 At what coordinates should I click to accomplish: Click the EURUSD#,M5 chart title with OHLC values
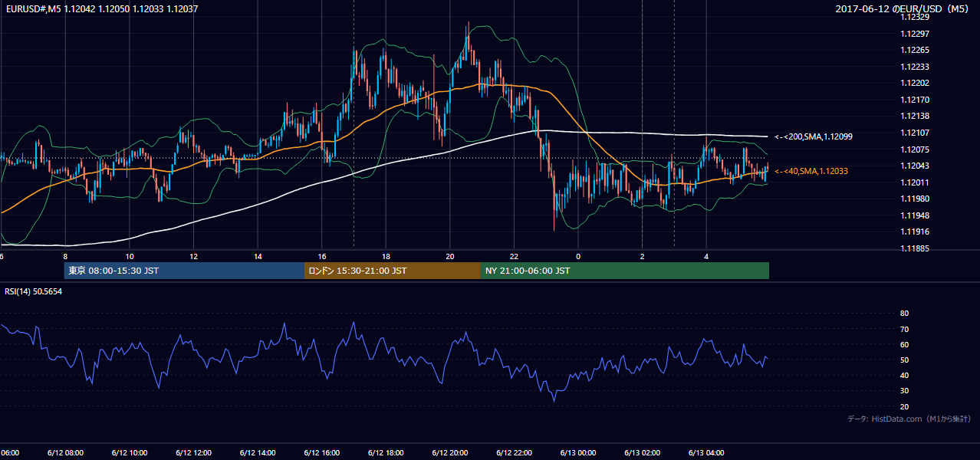point(100,8)
